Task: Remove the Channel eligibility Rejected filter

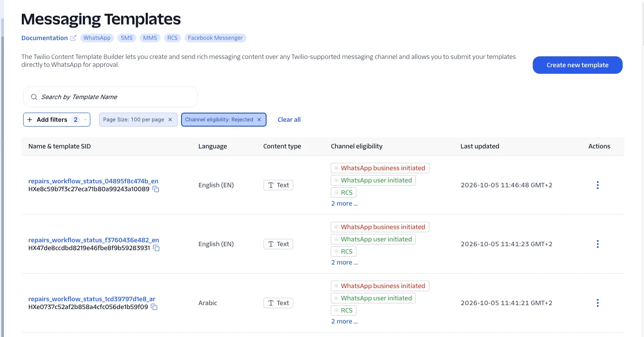Action: coord(259,120)
